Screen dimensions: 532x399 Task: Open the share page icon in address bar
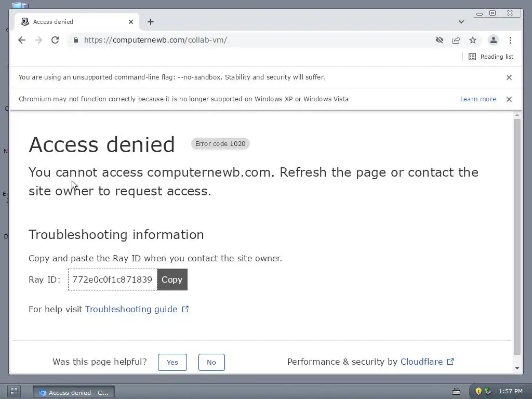456,40
